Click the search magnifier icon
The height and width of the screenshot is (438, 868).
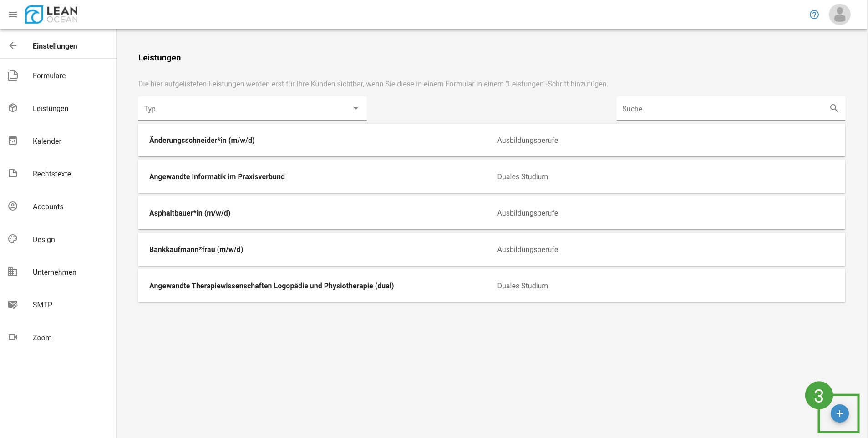[x=834, y=108]
